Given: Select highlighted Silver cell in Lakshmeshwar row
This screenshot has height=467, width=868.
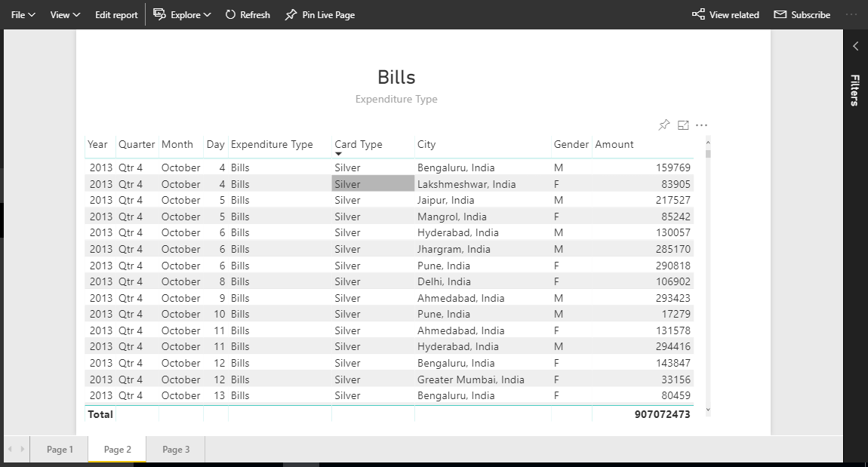Looking at the screenshot, I should pos(373,183).
